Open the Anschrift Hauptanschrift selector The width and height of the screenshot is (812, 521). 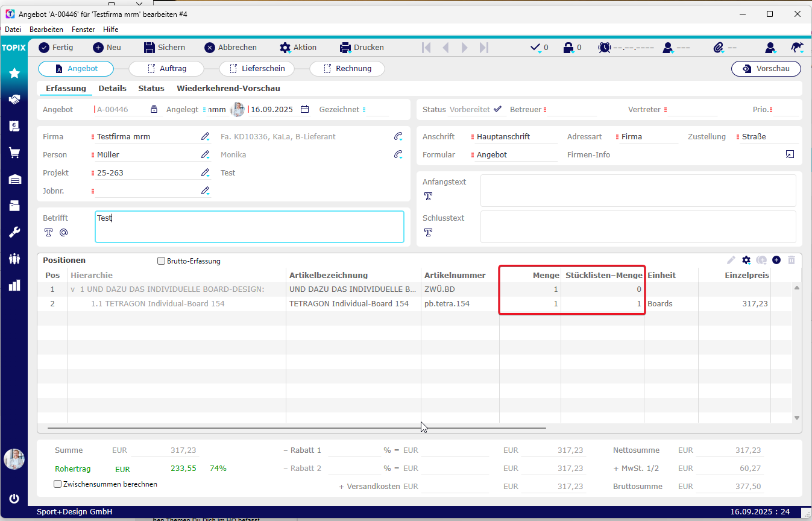coord(514,137)
